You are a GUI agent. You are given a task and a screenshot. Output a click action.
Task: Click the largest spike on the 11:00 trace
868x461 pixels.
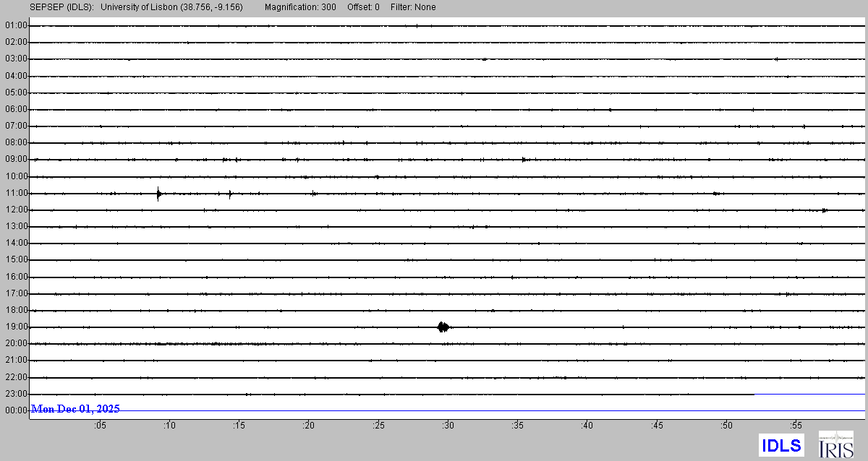click(x=158, y=193)
